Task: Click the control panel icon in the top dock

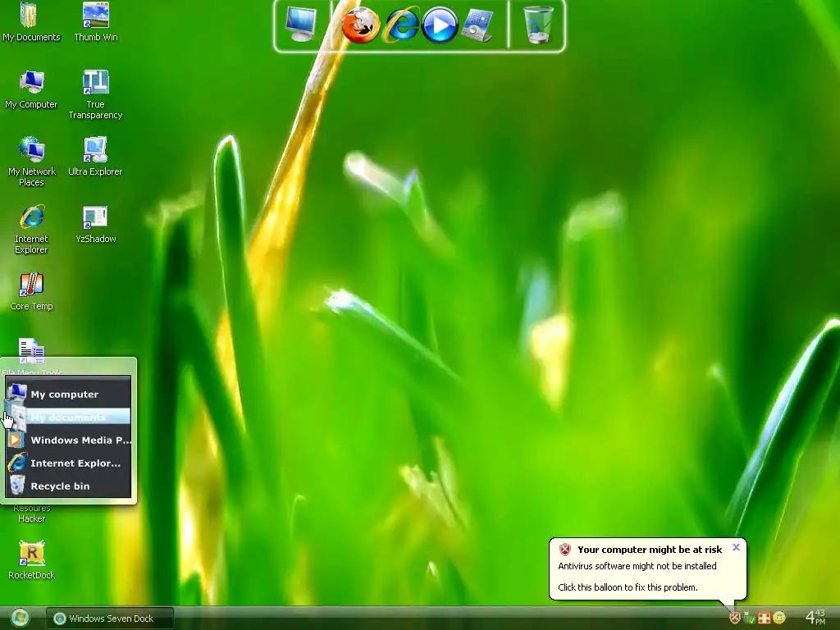Action: tap(478, 25)
